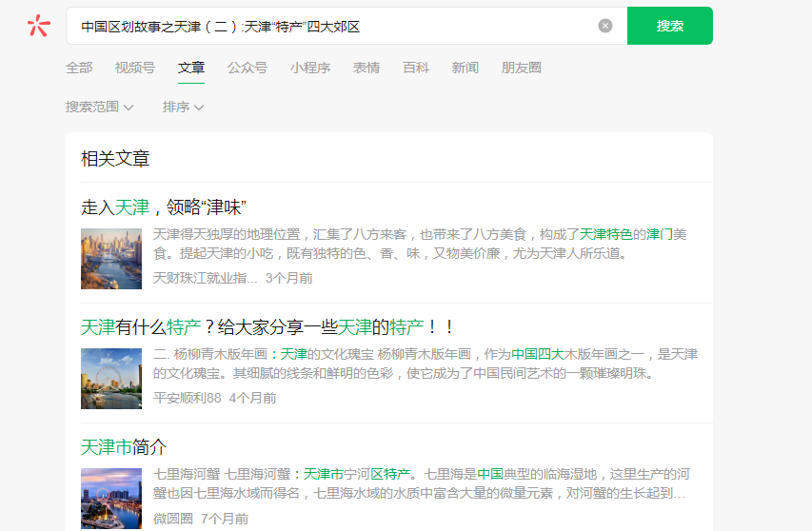This screenshot has height=531, width=812.
Task: Click the snippet starting 天津得天独厚的地理位置
Action: (x=420, y=244)
